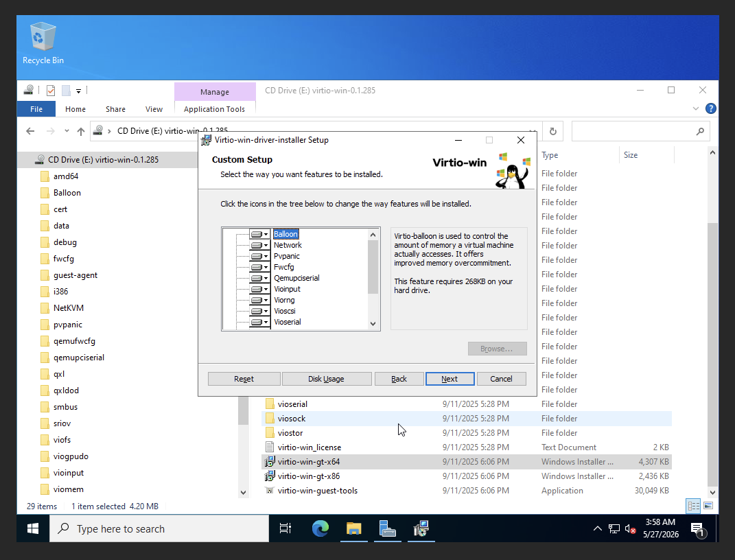Image resolution: width=735 pixels, height=560 pixels.
Task: Switch to the Home ribbon tab
Action: pos(75,108)
